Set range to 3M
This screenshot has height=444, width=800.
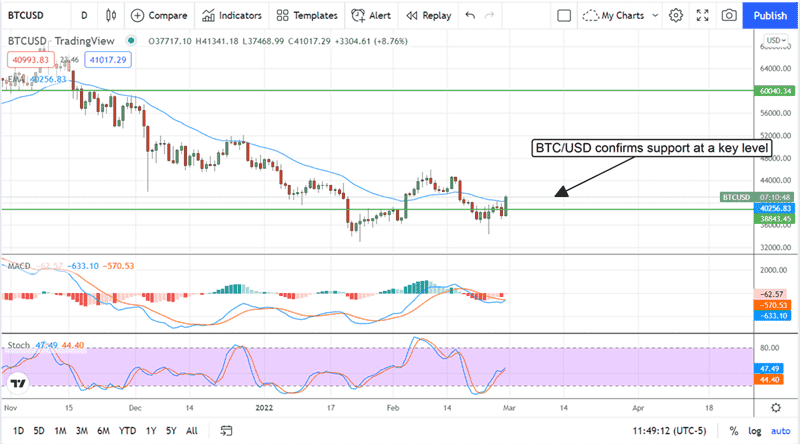(x=82, y=431)
